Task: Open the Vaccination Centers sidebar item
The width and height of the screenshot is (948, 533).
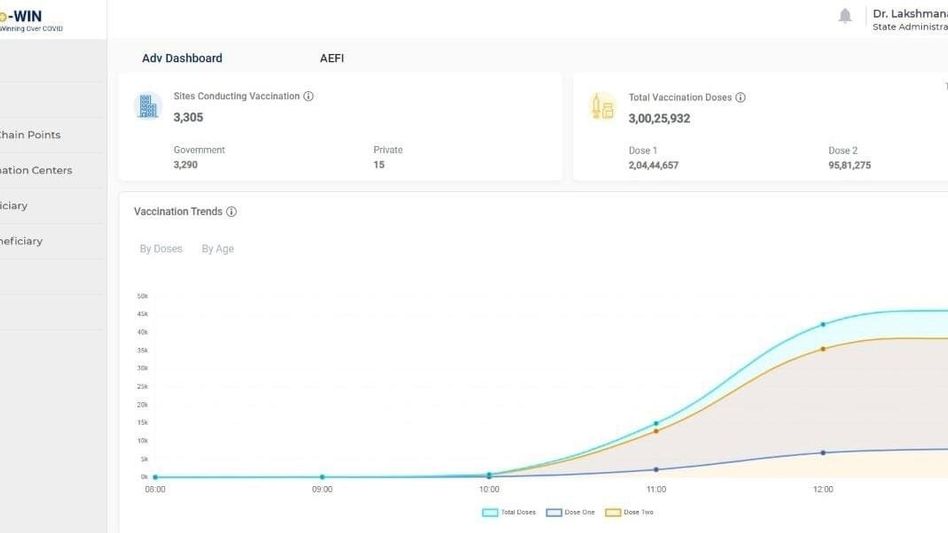Action: point(36,170)
